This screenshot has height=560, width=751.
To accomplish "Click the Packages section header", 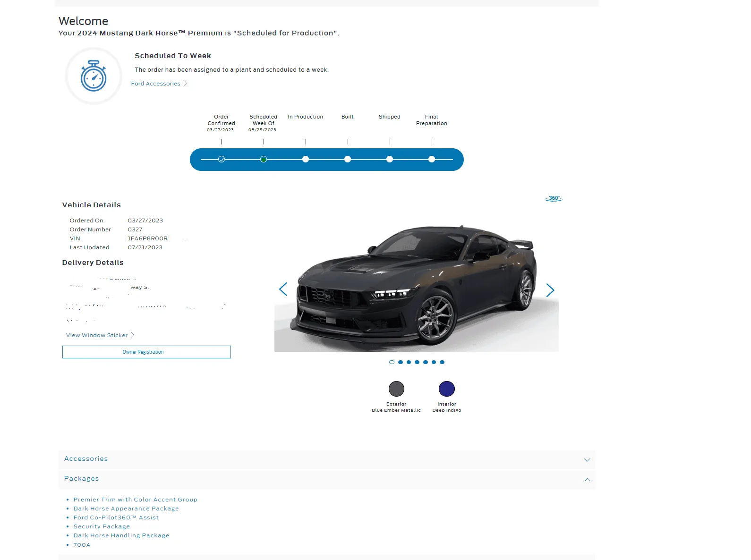I will [327, 479].
